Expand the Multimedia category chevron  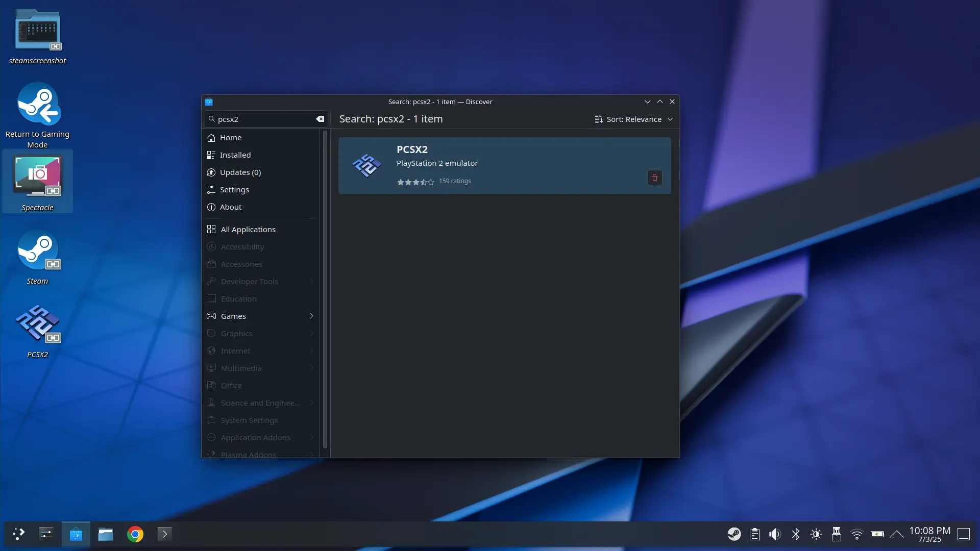(x=311, y=368)
